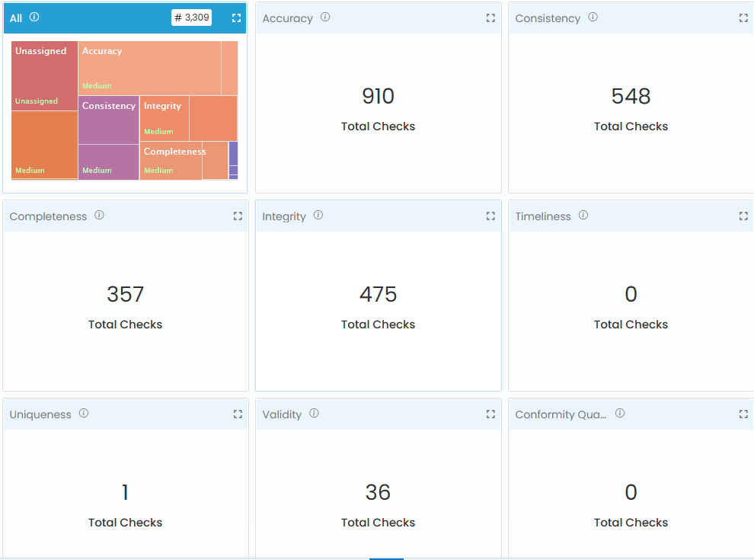754x560 pixels.
Task: Click the Uniqueness card title
Action: (x=40, y=414)
